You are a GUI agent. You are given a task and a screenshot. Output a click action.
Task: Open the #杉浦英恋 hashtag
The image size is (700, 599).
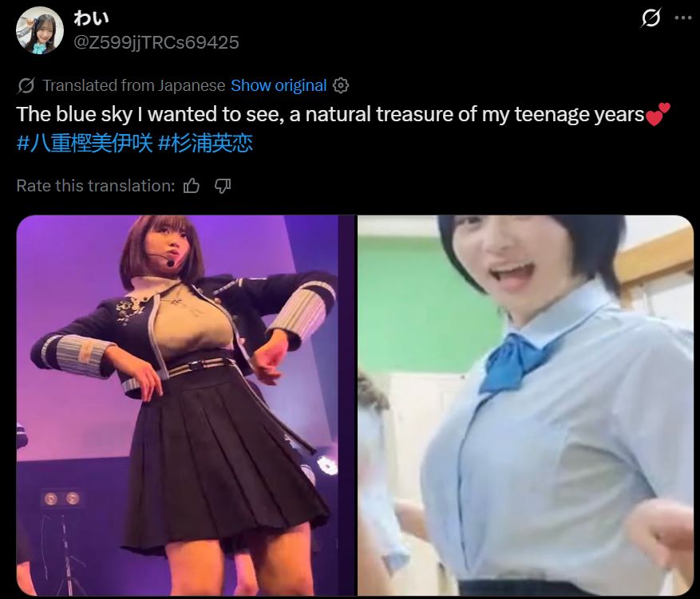pos(205,144)
